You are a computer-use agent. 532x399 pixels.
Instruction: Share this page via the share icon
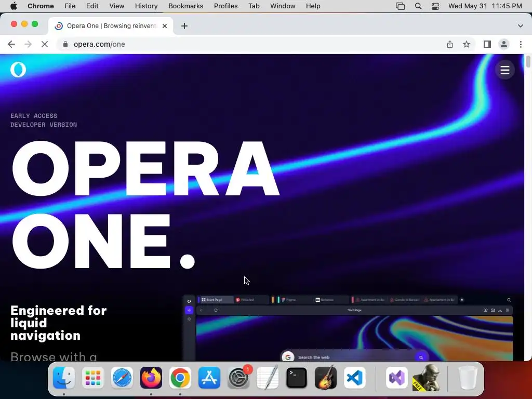click(x=449, y=44)
